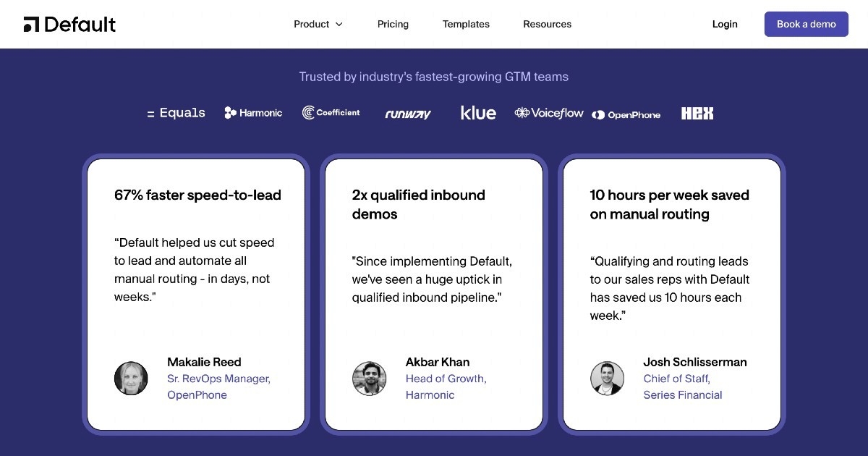Click the OpenPhone company logo
This screenshot has width=868, height=456.
626,114
